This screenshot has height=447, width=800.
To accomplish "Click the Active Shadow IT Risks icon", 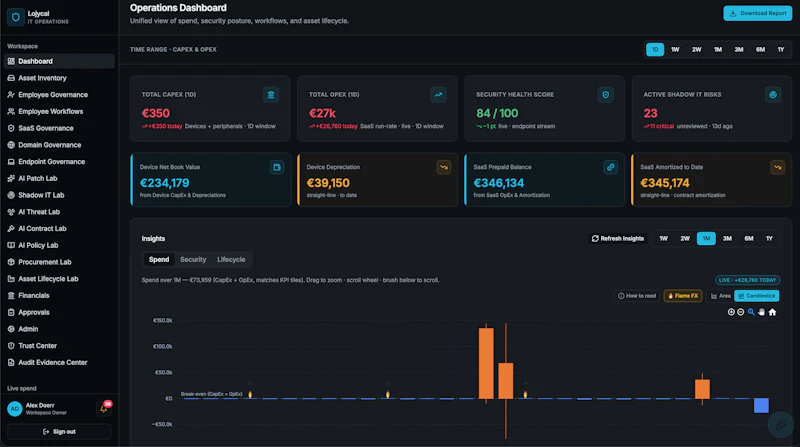I will click(x=773, y=95).
